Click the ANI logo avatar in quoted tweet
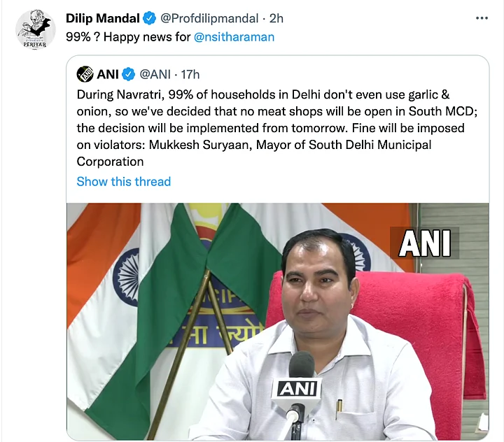The width and height of the screenshot is (504, 442). (x=85, y=74)
